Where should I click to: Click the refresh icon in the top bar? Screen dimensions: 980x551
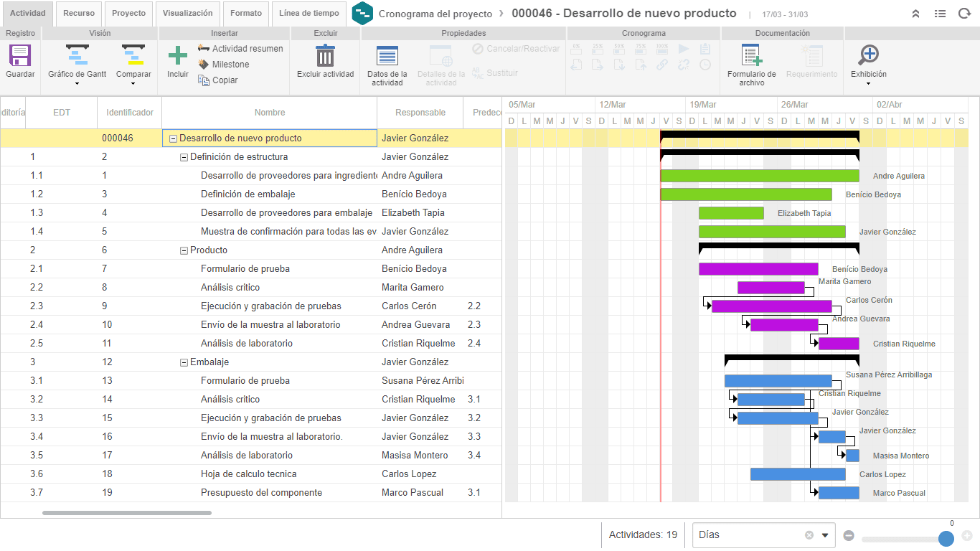point(965,13)
